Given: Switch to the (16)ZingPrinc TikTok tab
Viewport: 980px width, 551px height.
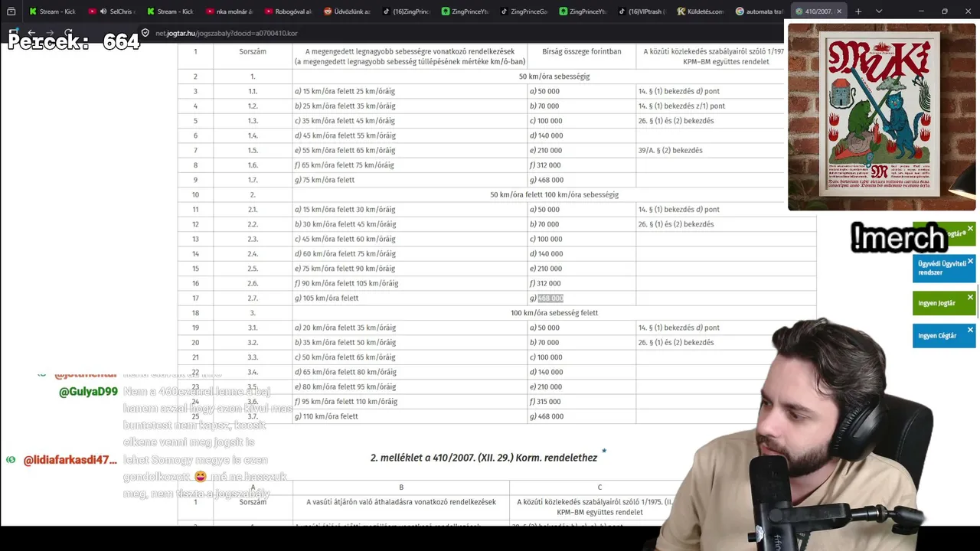Looking at the screenshot, I should pyautogui.click(x=406, y=11).
